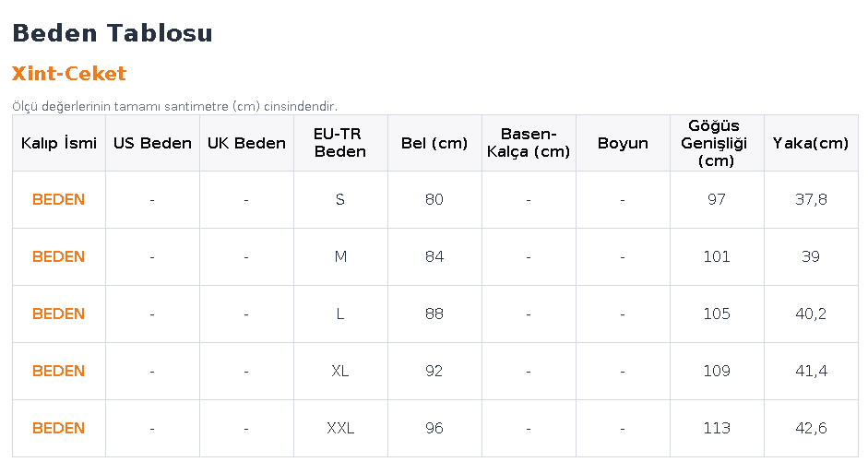The width and height of the screenshot is (868, 462).
Task: Click the Basen-Kalça (cm) column header
Action: [529, 143]
